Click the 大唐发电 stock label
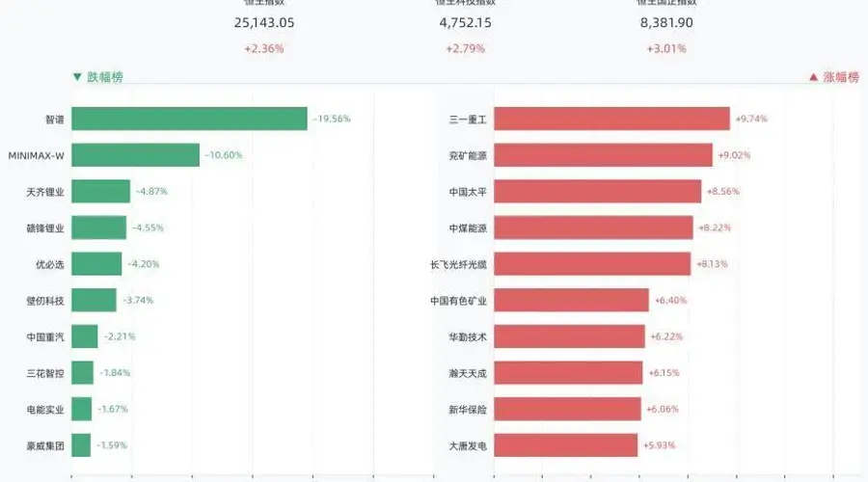 pyautogui.click(x=468, y=445)
